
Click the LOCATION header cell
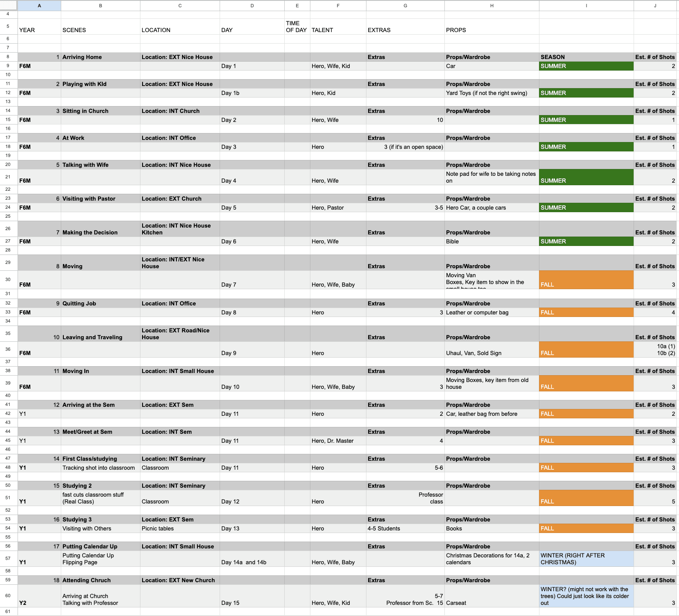[180, 27]
